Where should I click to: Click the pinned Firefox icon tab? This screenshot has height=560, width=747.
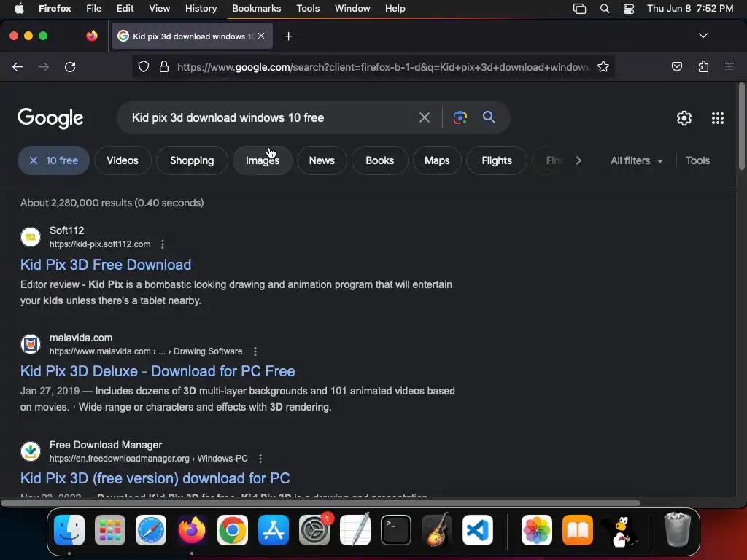pos(91,36)
